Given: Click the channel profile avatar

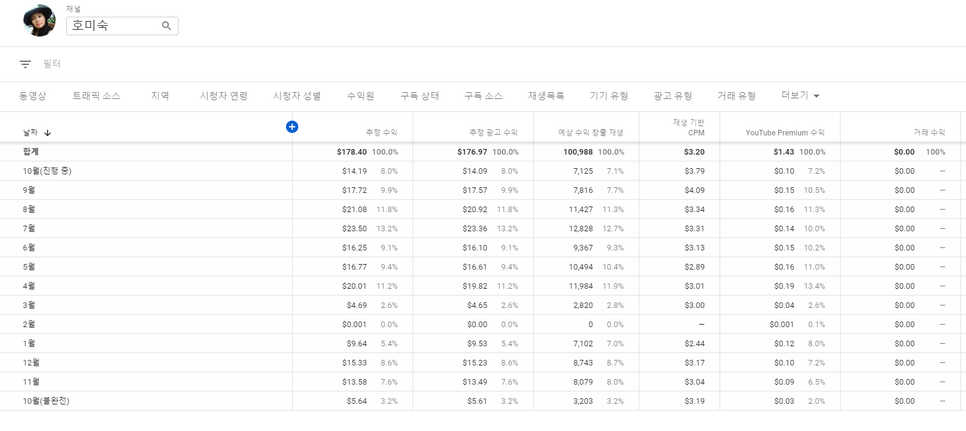Looking at the screenshot, I should tap(39, 20).
